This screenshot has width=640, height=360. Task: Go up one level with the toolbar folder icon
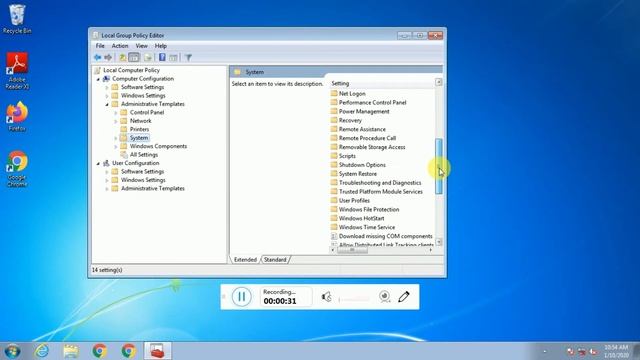point(122,58)
